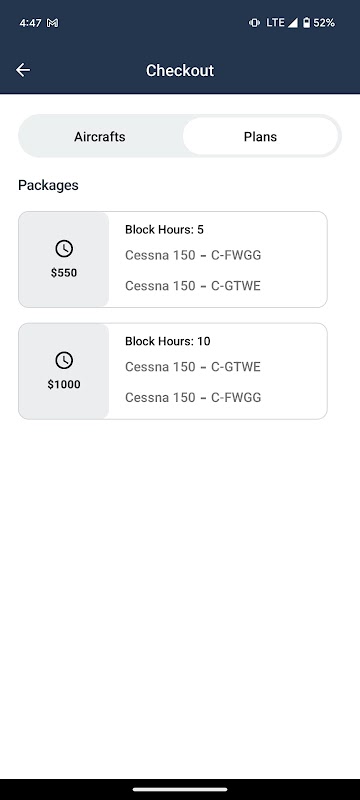Tap the $1000 price label
The width and height of the screenshot is (360, 800).
(64, 385)
